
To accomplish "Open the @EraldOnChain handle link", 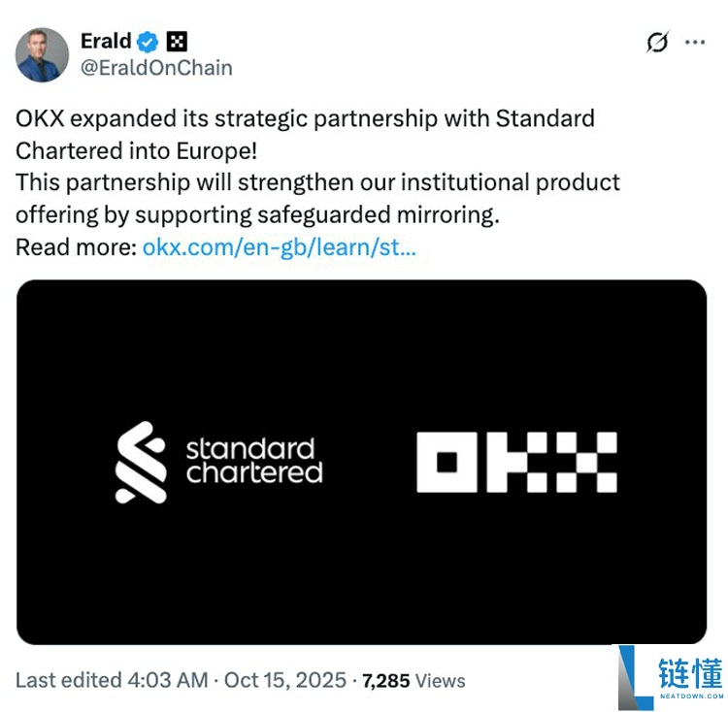I will (x=155, y=68).
